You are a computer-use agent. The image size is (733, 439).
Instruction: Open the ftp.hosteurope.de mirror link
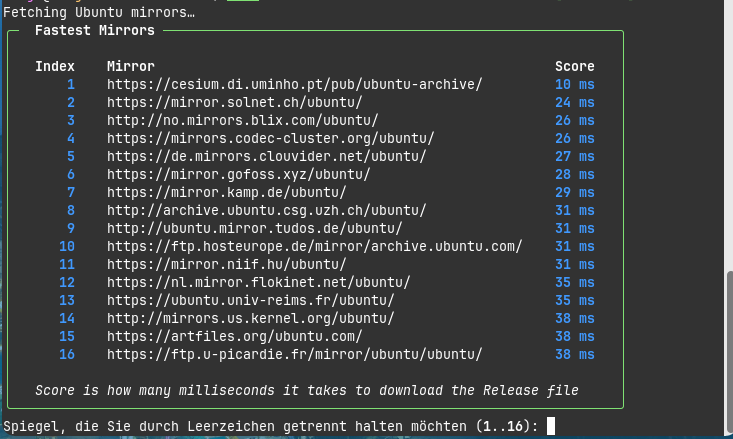(x=315, y=246)
